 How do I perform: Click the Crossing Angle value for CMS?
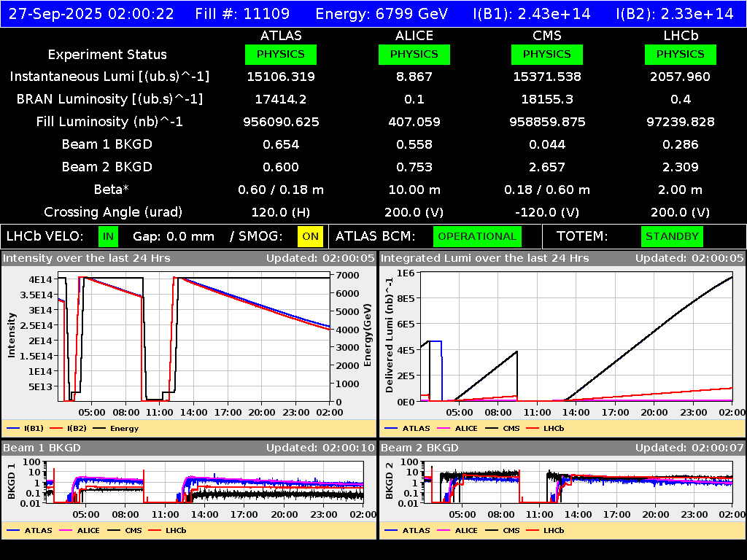tap(547, 211)
